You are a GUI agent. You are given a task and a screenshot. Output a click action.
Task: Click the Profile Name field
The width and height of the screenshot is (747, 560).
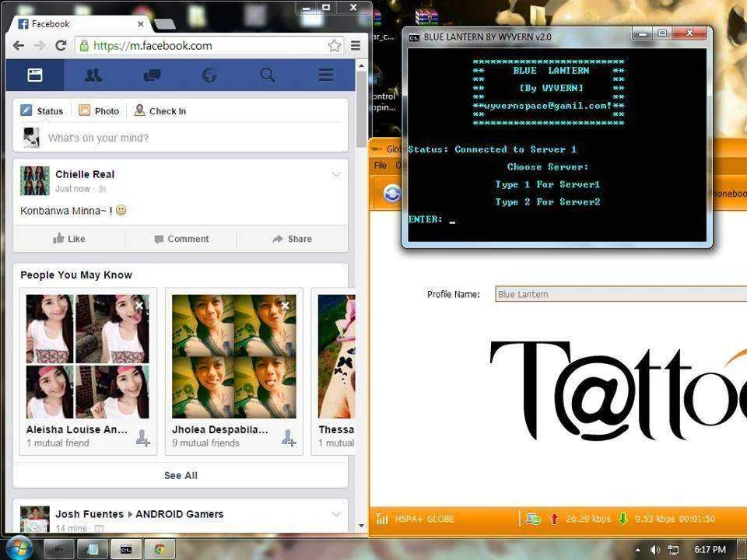coord(621,294)
